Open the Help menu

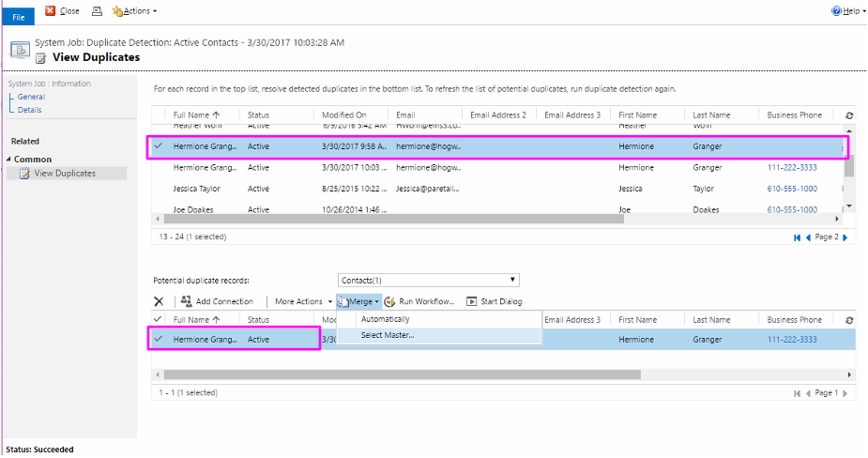click(848, 11)
